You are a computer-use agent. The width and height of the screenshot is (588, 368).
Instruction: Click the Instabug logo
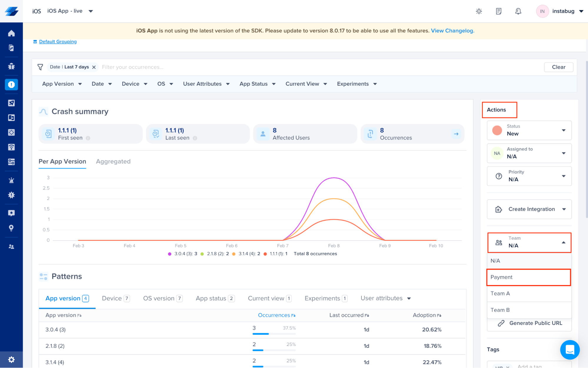(11, 11)
